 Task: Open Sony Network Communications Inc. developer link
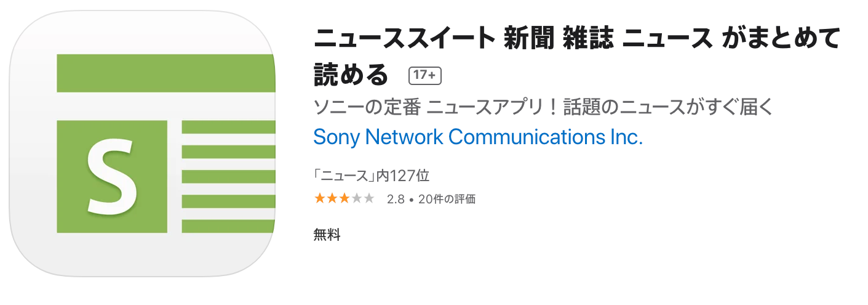point(478,136)
